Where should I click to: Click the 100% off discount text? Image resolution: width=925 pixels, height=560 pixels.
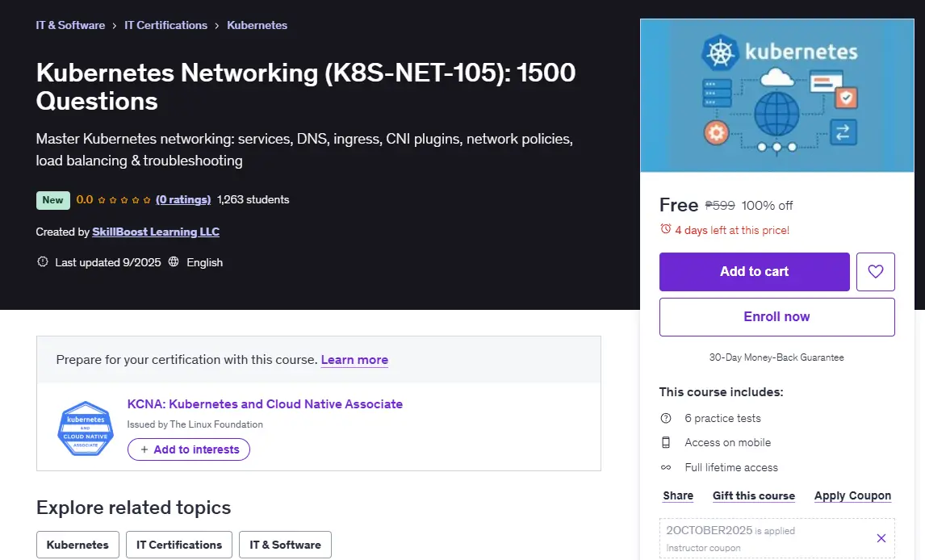767,205
